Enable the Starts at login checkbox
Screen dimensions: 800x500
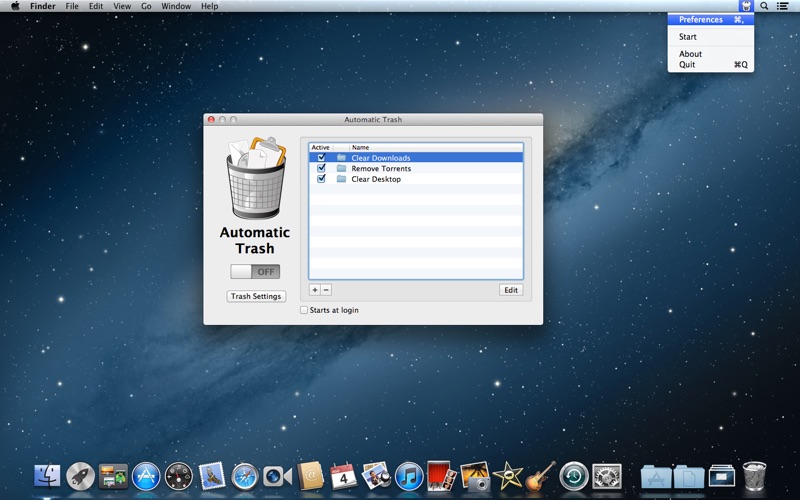(304, 310)
